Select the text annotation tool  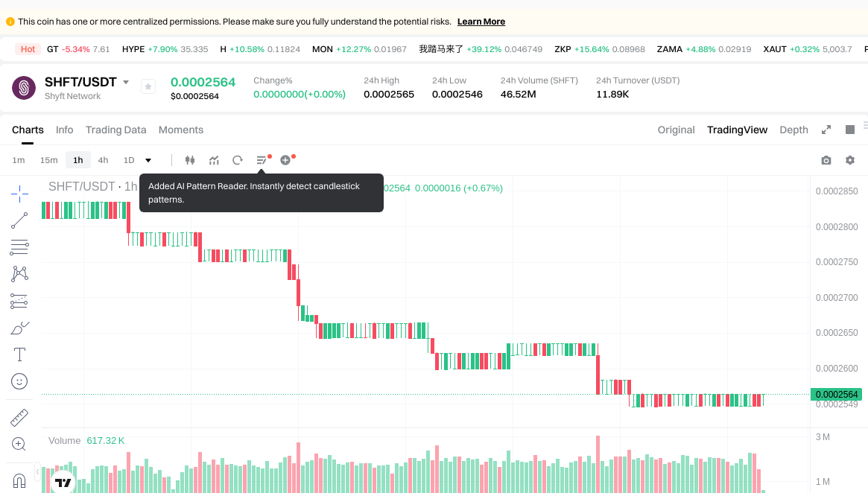pos(19,354)
